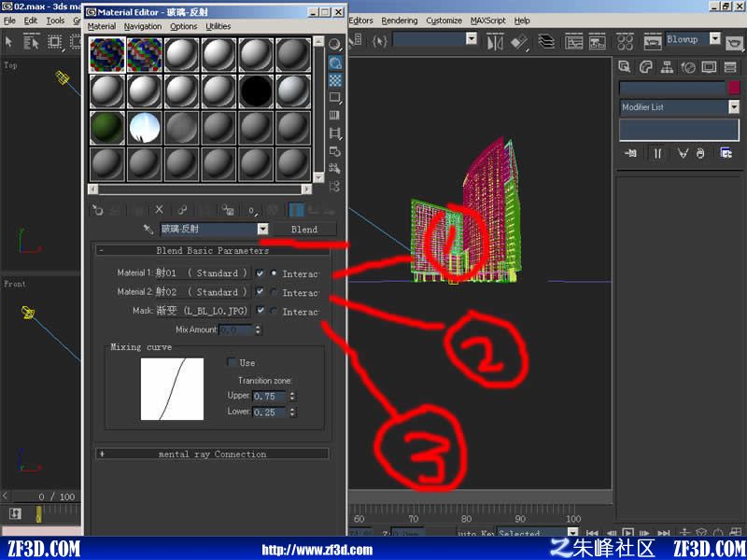Click the red object color swatch
747x560 pixels.
click(x=734, y=88)
